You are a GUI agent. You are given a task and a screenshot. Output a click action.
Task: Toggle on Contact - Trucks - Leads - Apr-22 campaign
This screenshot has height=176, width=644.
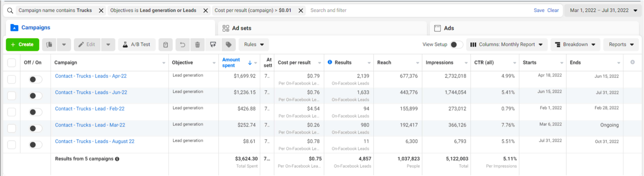point(35,79)
